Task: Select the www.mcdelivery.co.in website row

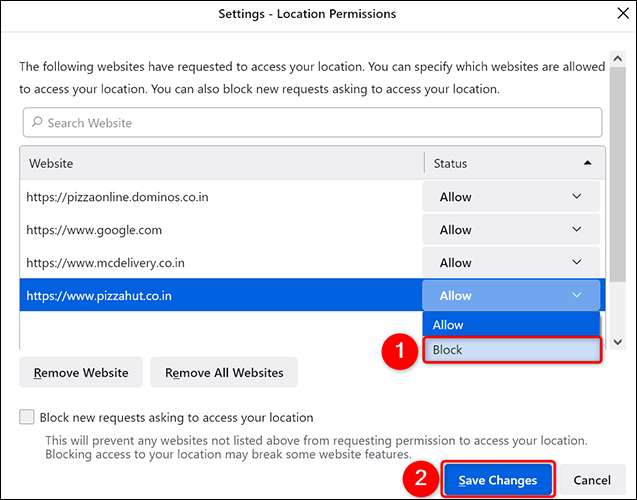Action: [220, 263]
